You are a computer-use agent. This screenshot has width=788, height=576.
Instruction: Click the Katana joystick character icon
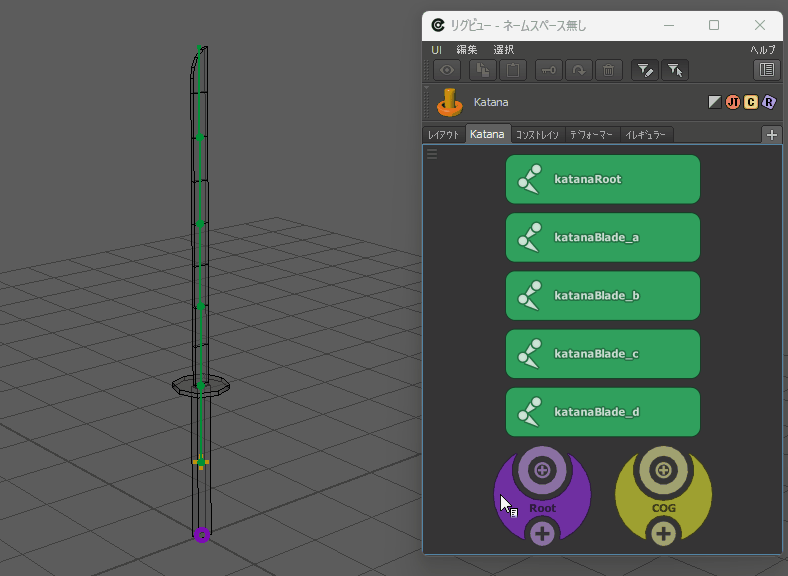coord(449,103)
